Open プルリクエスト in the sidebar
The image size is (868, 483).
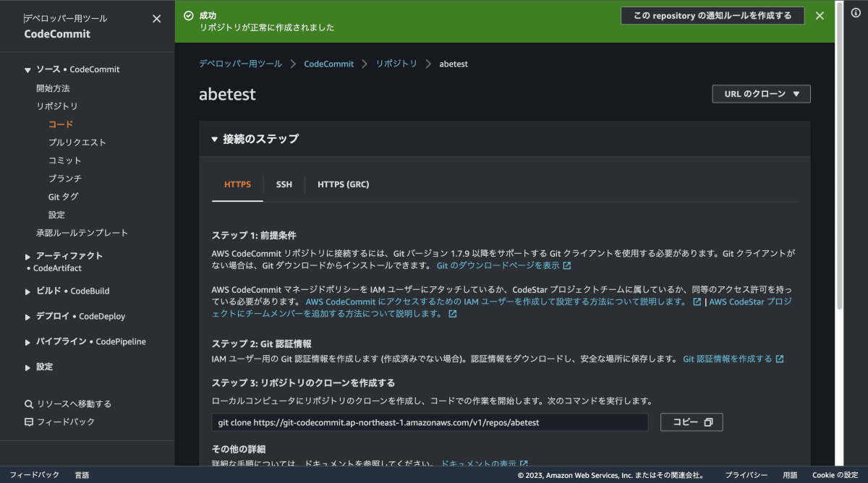[77, 142]
